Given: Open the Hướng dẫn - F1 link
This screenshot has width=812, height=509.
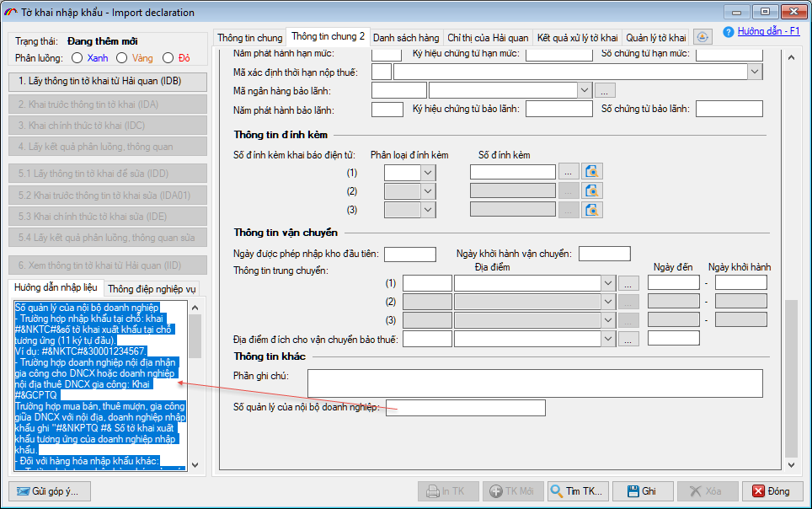Looking at the screenshot, I should tap(768, 31).
